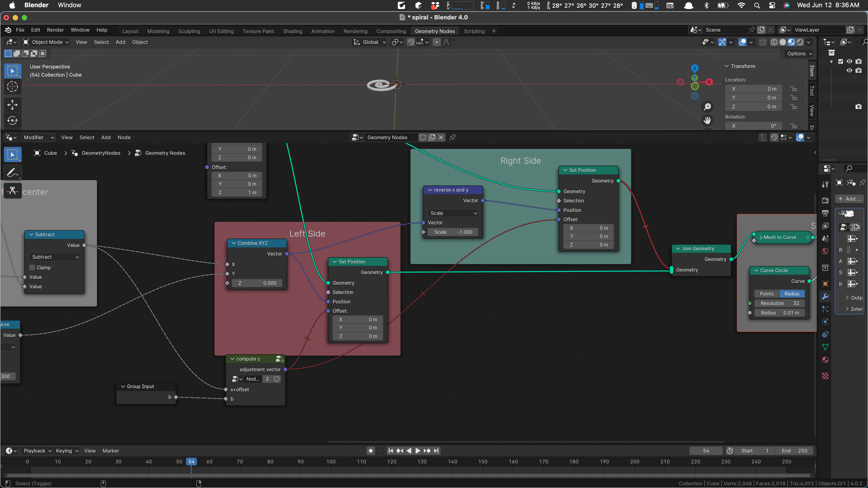Open the Add menu in node editor

point(106,137)
